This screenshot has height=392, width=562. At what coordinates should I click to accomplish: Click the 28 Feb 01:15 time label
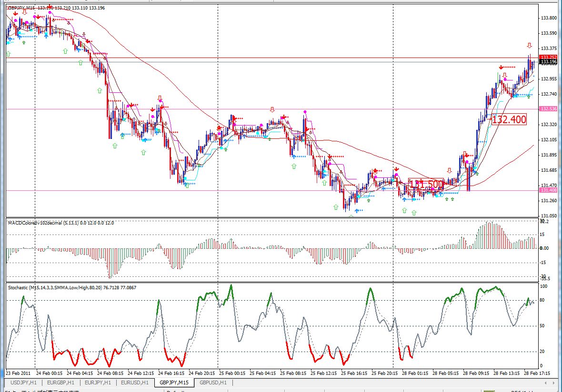(415, 373)
